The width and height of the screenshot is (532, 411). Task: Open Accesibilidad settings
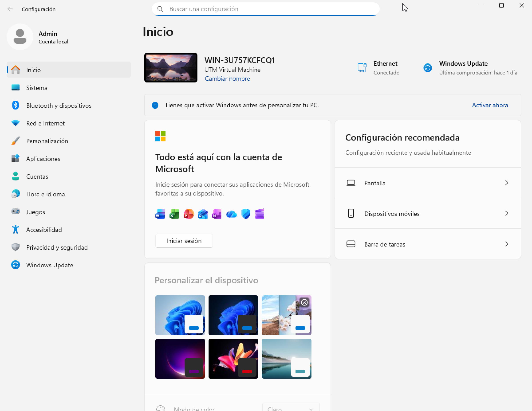pyautogui.click(x=69, y=230)
